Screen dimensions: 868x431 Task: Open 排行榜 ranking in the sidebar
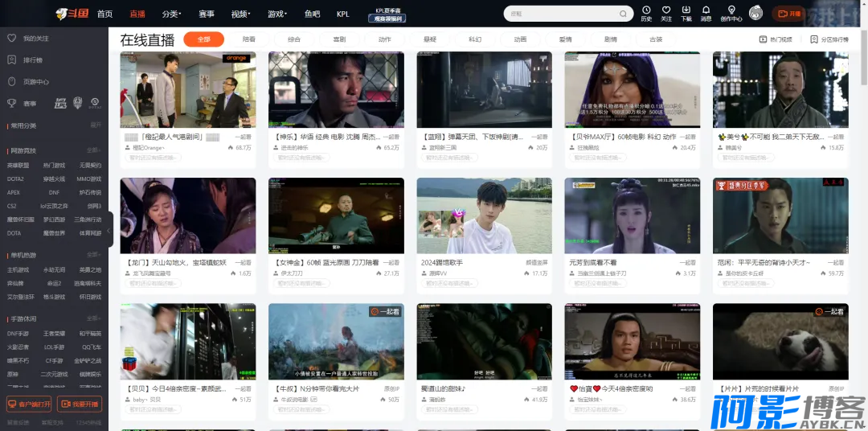pos(25,60)
